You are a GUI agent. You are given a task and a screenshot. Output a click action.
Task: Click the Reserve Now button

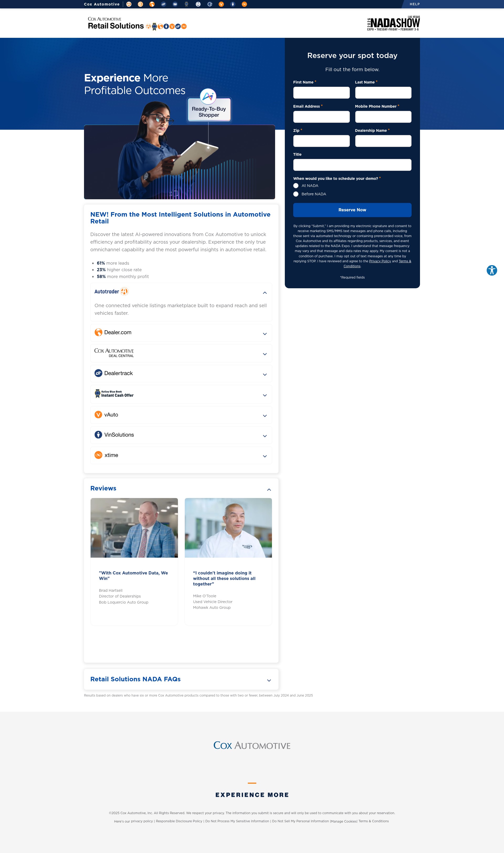(x=352, y=210)
